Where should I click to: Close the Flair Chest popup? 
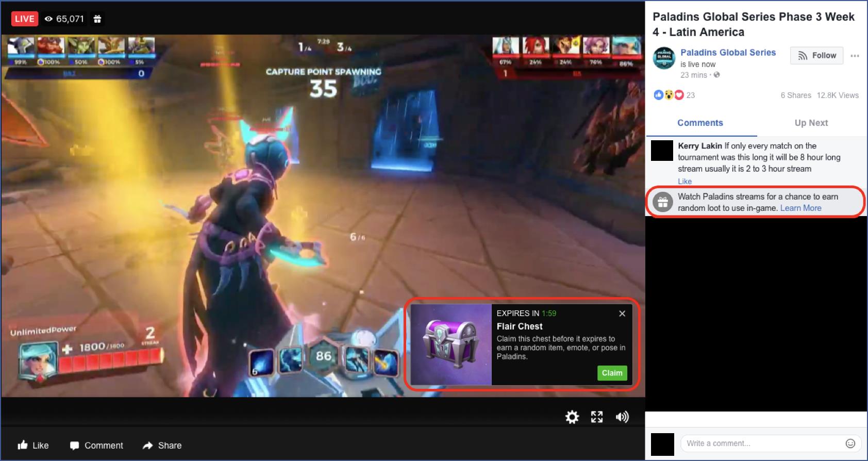click(x=622, y=314)
